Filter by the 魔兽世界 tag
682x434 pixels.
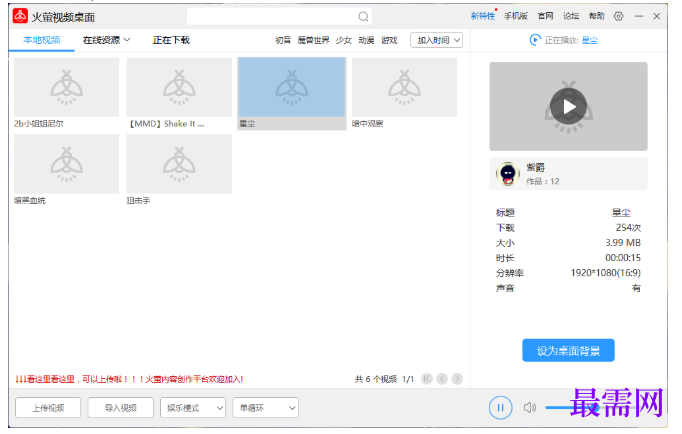[314, 40]
